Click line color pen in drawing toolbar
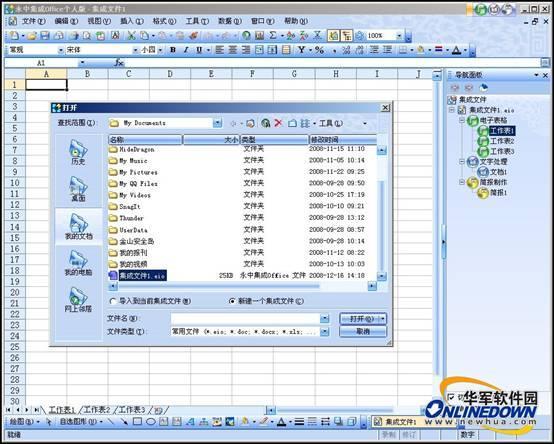 (263, 421)
